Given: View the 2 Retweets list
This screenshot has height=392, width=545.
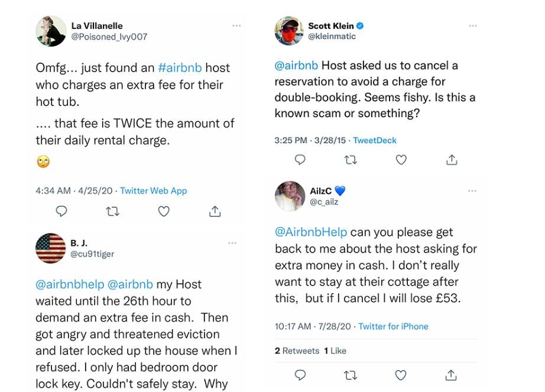Looking at the screenshot, I should (297, 351).
